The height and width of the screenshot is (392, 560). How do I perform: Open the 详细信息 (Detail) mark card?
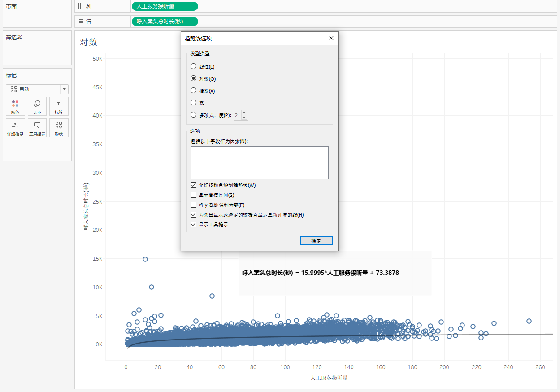point(15,128)
